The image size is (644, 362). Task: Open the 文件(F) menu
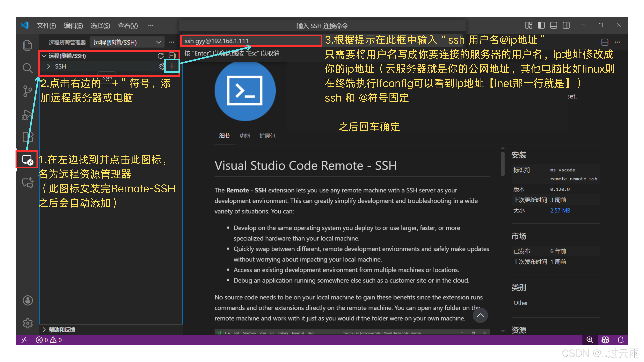(46, 26)
